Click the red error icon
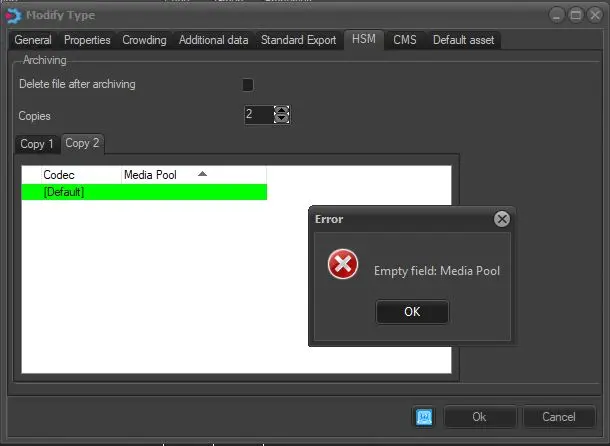The image size is (610, 446). (343, 265)
